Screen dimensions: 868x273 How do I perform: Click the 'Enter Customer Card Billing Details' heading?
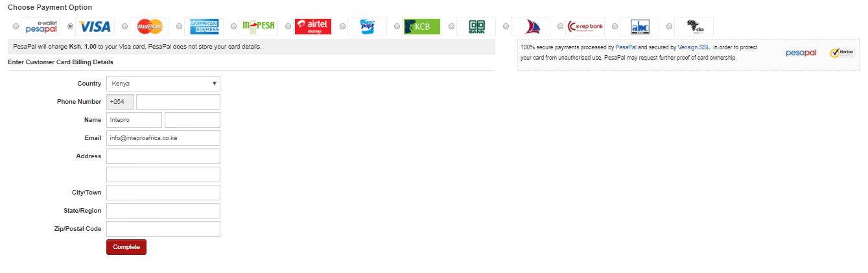(x=60, y=62)
